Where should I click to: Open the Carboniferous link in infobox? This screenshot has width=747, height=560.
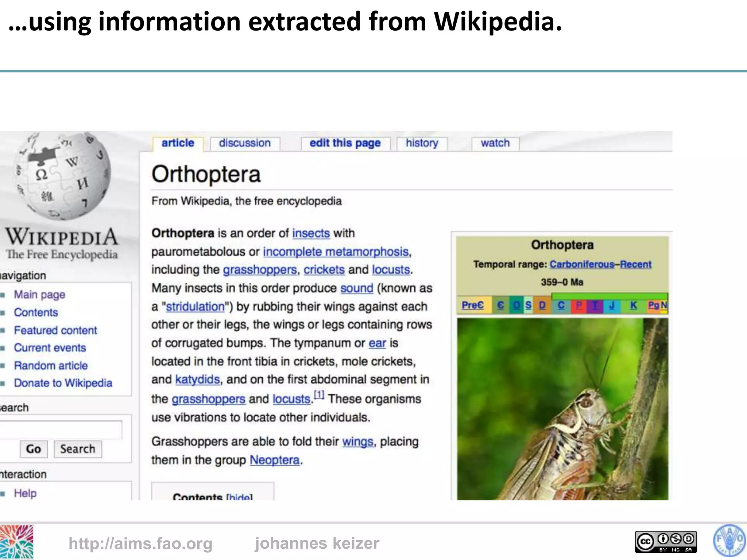[x=582, y=264]
